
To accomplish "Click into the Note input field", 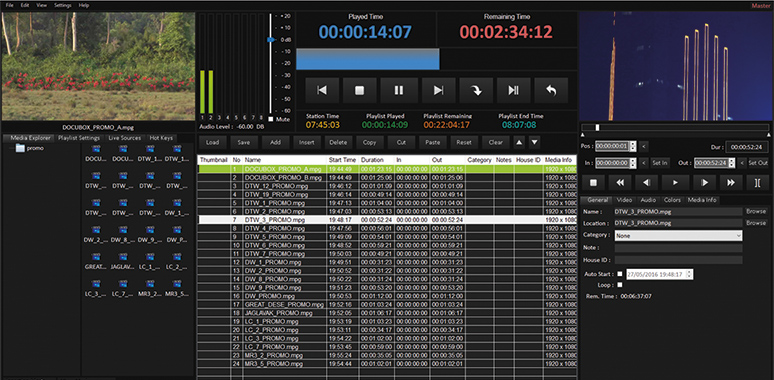I will (678, 248).
